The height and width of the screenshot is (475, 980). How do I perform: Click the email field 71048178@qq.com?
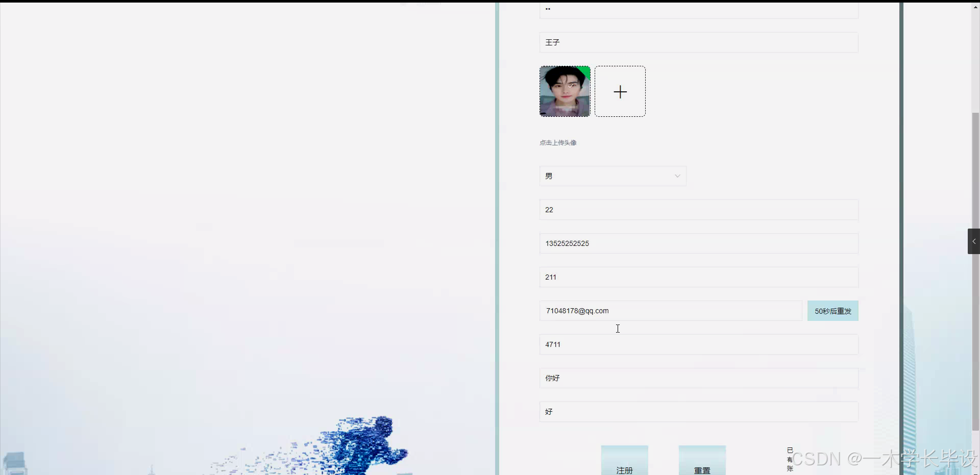click(x=670, y=311)
